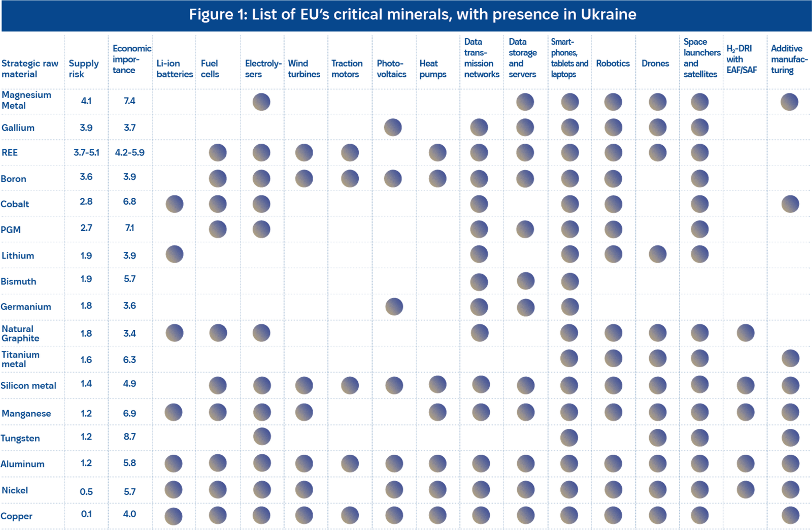
Task: Click the 'Germanium' row label
Action: click(x=26, y=307)
